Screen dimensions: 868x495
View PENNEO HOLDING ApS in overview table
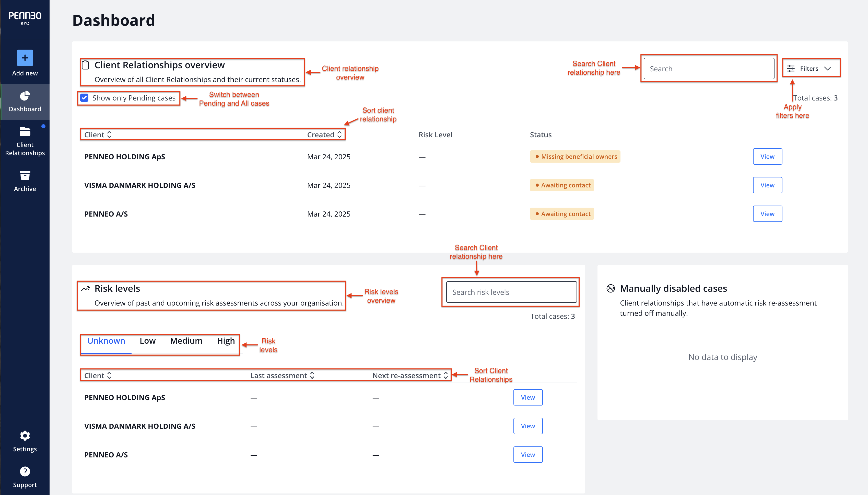pyautogui.click(x=767, y=156)
